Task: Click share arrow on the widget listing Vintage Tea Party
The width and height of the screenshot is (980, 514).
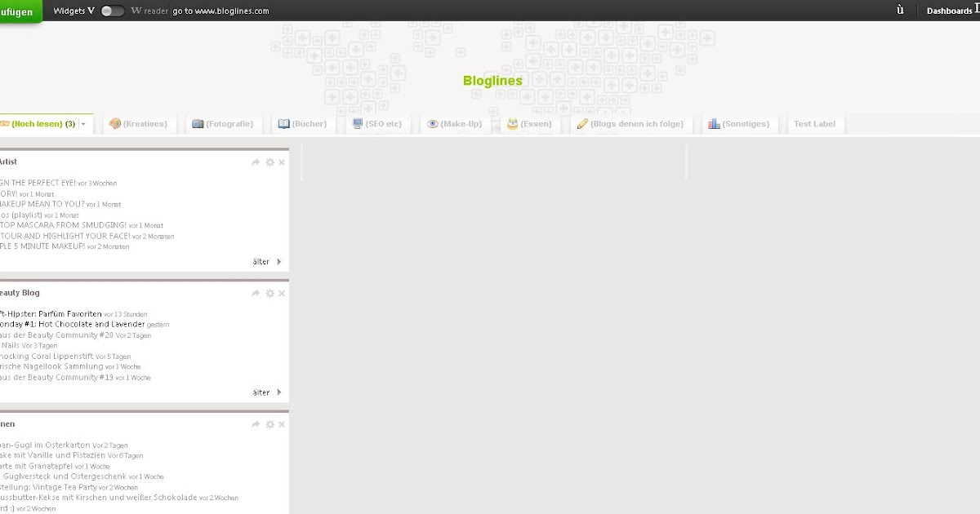Action: [256, 424]
